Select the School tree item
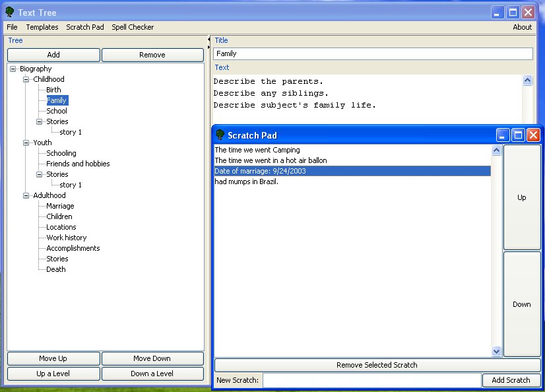The height and width of the screenshot is (392, 545). (57, 112)
